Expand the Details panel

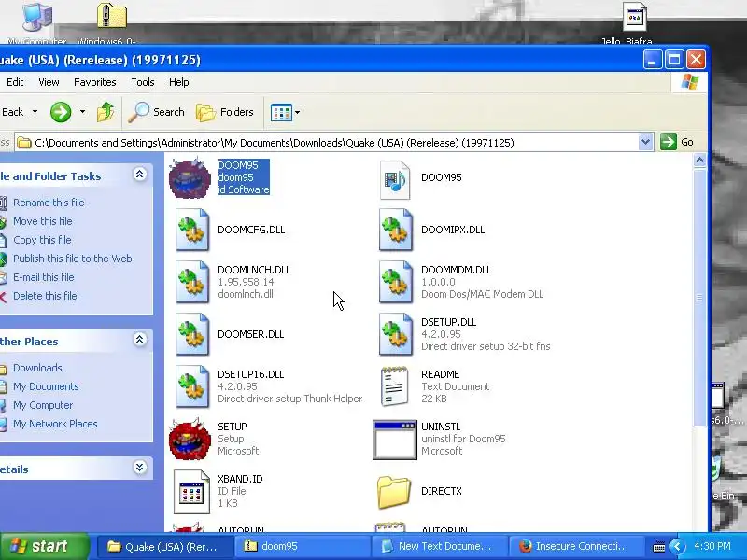click(x=139, y=468)
